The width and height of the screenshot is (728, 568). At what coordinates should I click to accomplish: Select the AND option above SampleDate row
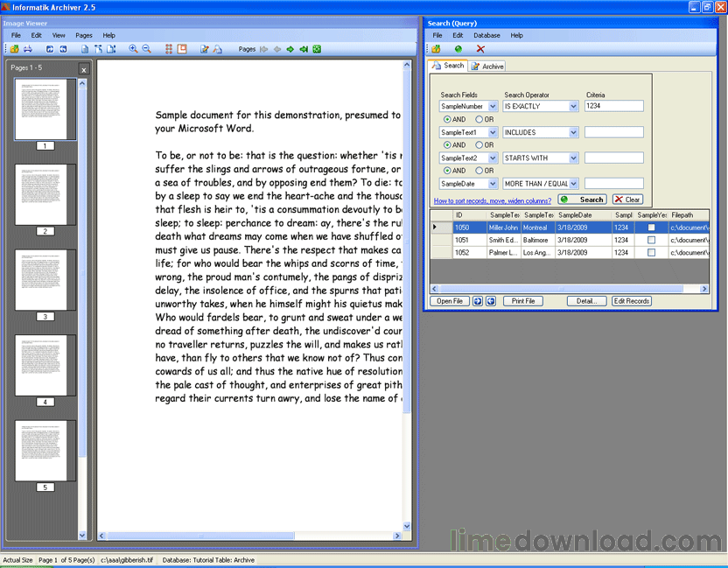448,170
